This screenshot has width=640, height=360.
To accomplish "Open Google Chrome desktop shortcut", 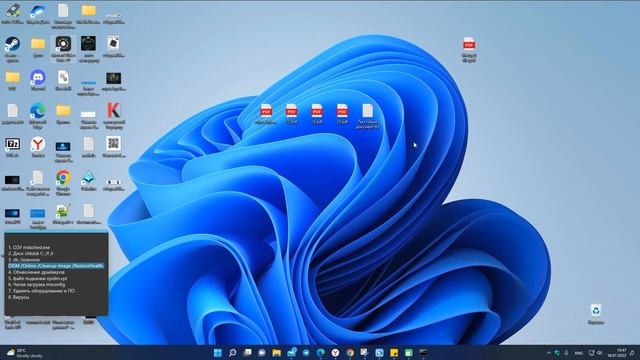I will coord(63,178).
